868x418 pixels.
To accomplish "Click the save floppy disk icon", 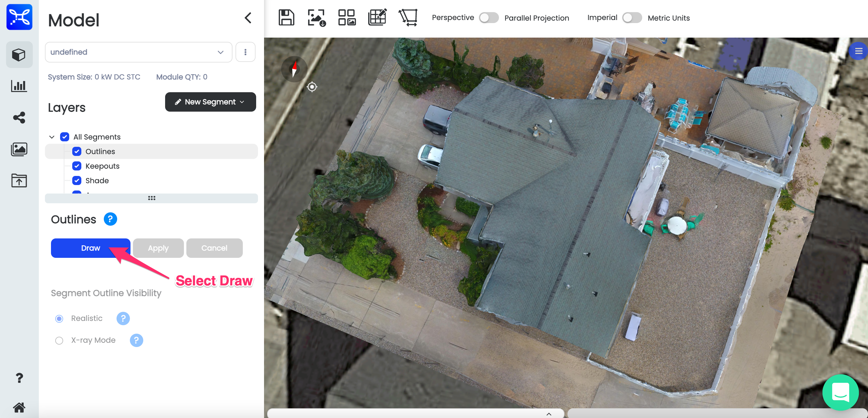I will click(x=287, y=18).
